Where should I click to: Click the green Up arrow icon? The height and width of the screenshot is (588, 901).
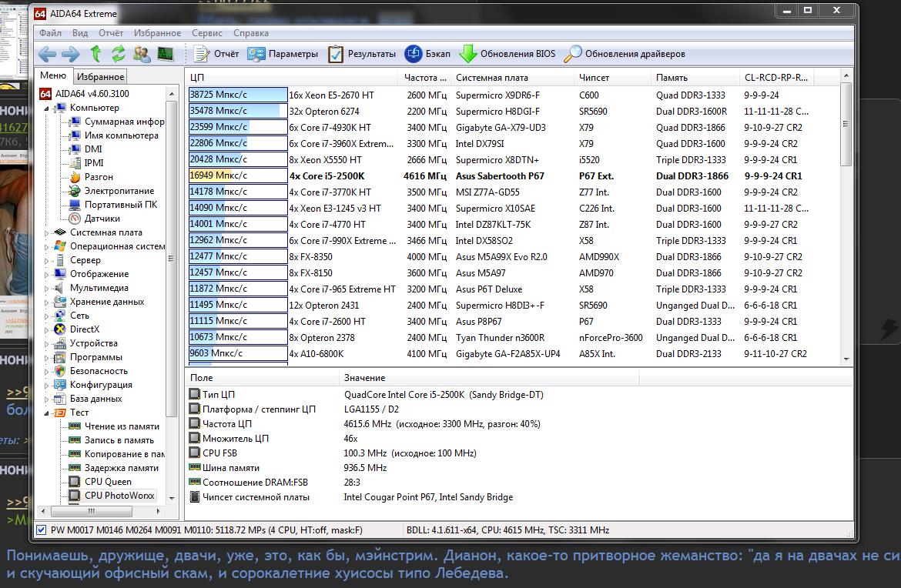click(95, 54)
